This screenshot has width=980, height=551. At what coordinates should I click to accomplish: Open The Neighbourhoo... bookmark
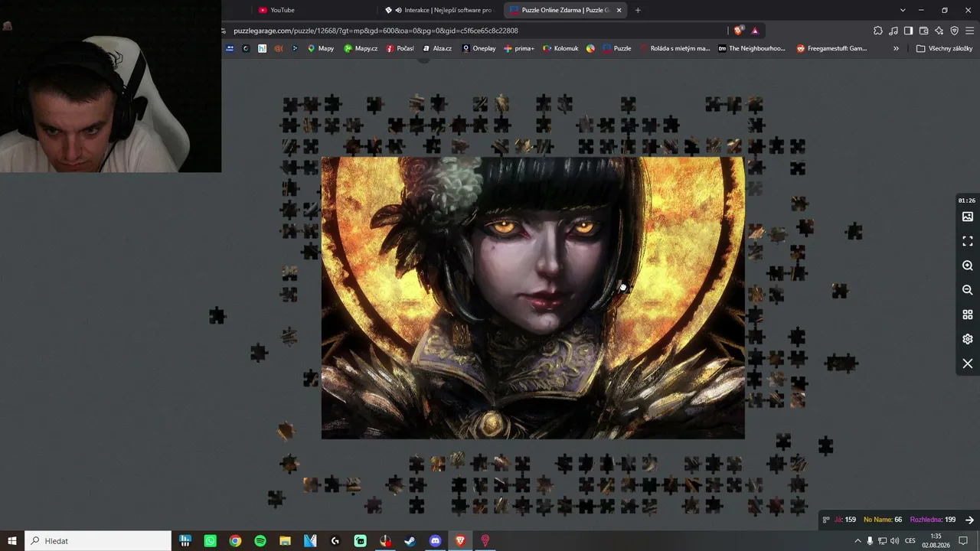click(752, 48)
